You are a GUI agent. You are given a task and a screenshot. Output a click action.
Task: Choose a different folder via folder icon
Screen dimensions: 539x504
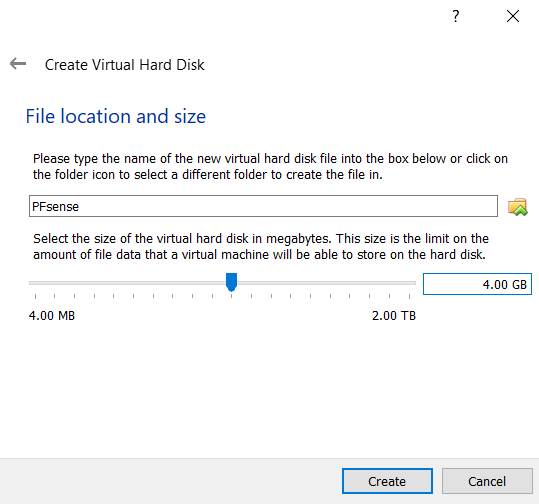tap(518, 207)
